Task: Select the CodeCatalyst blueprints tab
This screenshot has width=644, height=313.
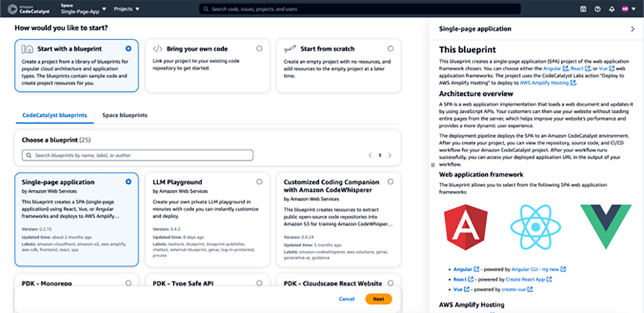Action: click(55, 115)
